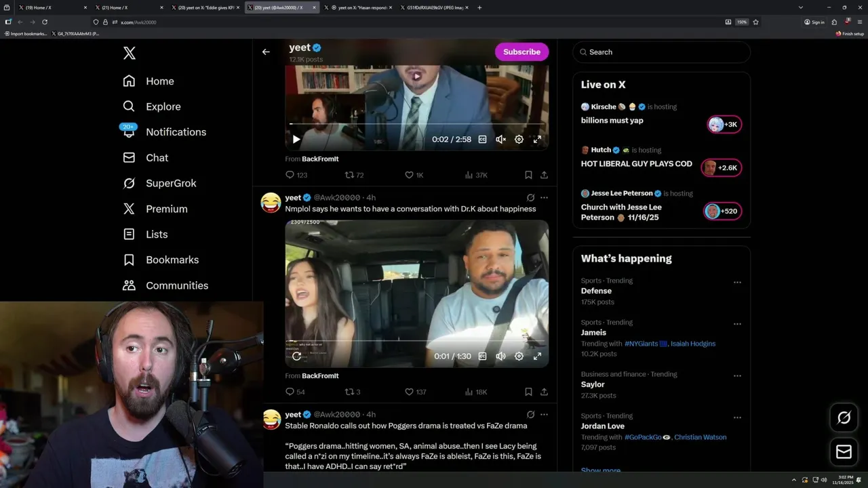Image resolution: width=868 pixels, height=488 pixels.
Task: Play the top video with play icon
Action: click(x=296, y=140)
